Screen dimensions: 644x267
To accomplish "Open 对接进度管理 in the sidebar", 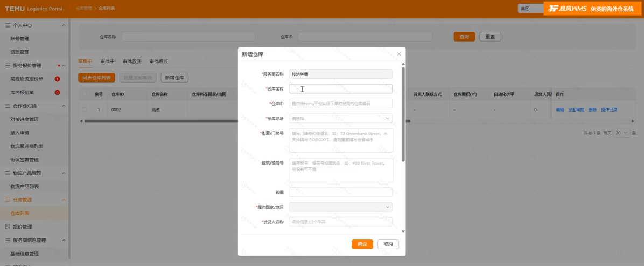I will click(24, 119).
